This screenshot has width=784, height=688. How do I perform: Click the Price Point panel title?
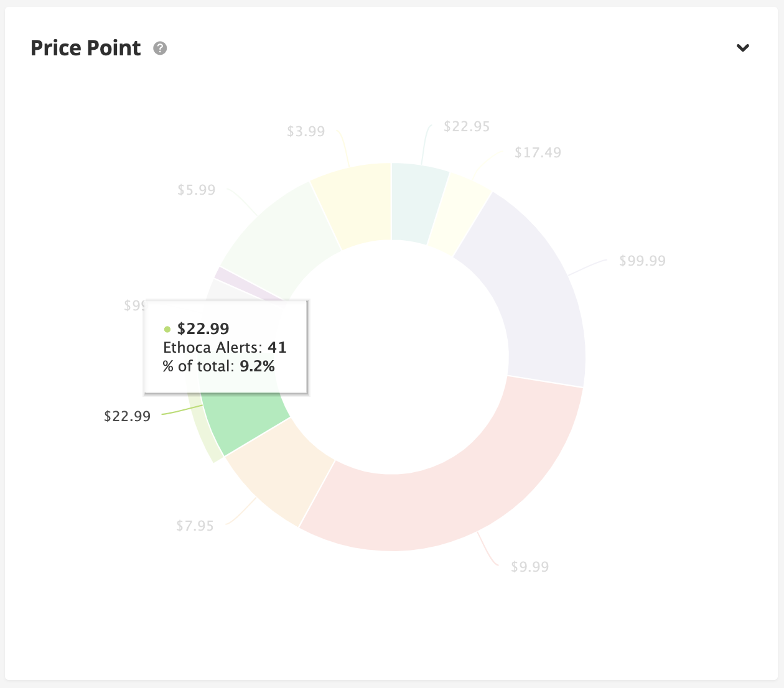[x=86, y=48]
